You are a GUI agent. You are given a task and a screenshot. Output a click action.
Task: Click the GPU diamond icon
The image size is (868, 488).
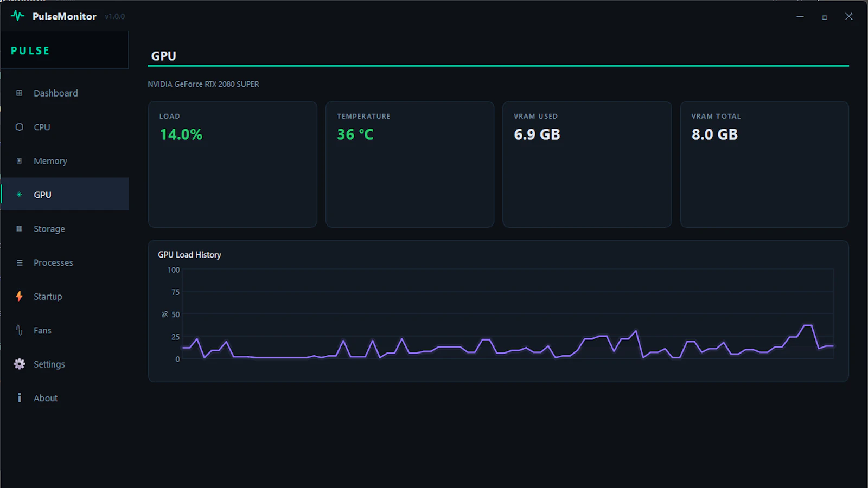[x=19, y=195]
